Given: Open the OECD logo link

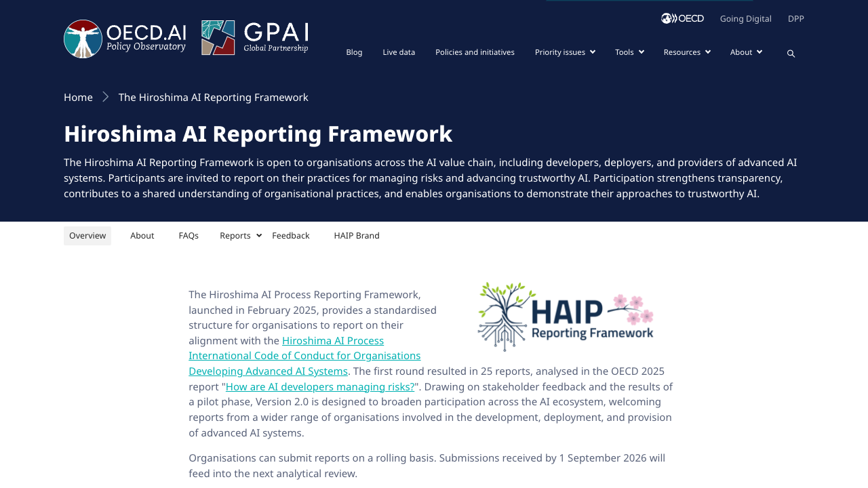Looking at the screenshot, I should click(x=682, y=18).
